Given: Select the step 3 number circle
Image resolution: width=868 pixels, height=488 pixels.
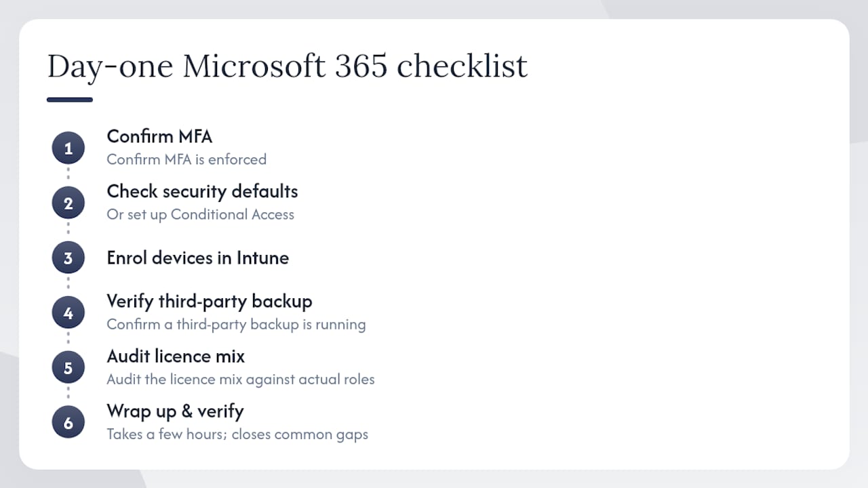Looking at the screenshot, I should point(68,258).
